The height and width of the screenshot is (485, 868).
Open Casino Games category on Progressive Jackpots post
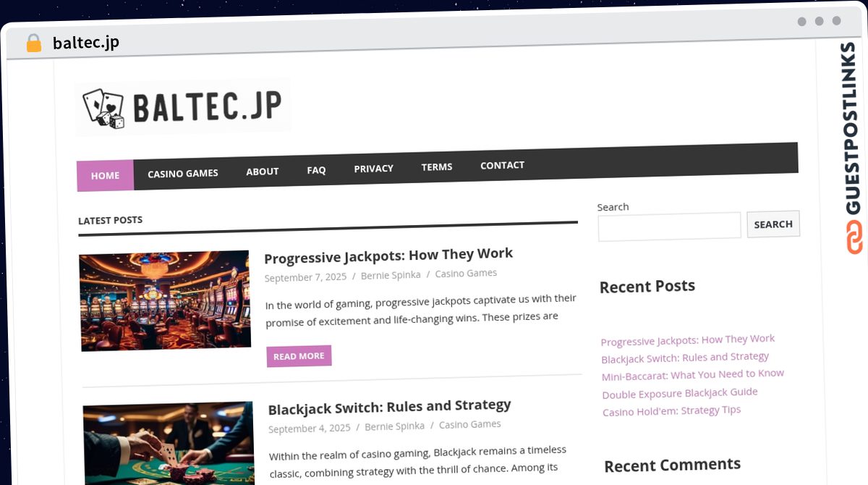[x=466, y=274]
